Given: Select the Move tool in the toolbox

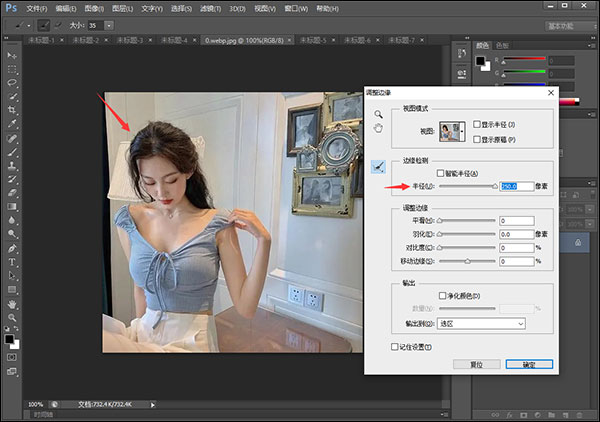Looking at the screenshot, I should [11, 55].
